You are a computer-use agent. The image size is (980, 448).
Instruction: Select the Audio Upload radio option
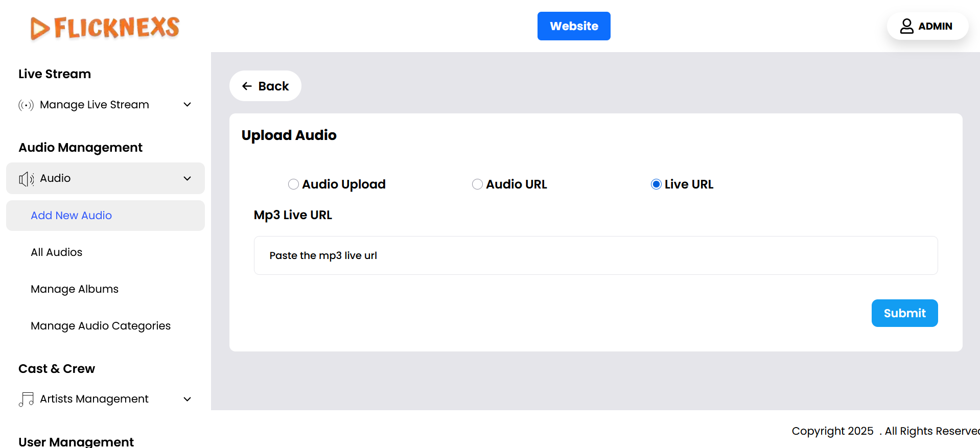(x=293, y=184)
